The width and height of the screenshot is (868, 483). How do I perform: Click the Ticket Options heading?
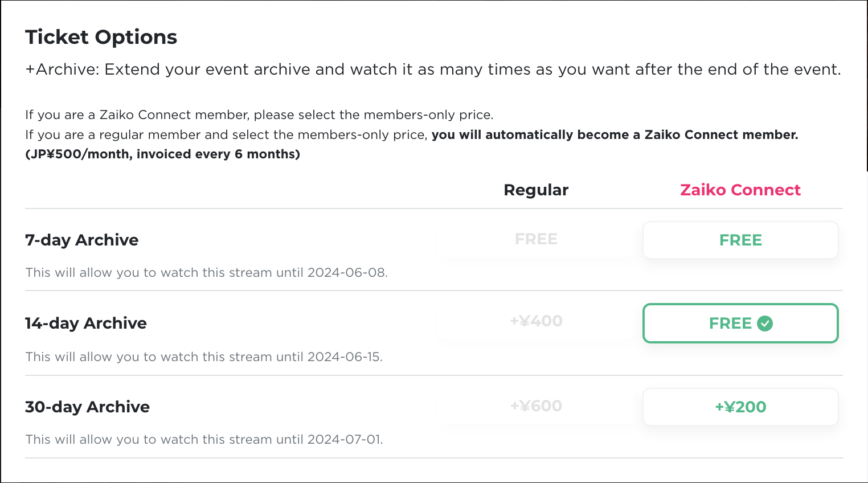101,38
